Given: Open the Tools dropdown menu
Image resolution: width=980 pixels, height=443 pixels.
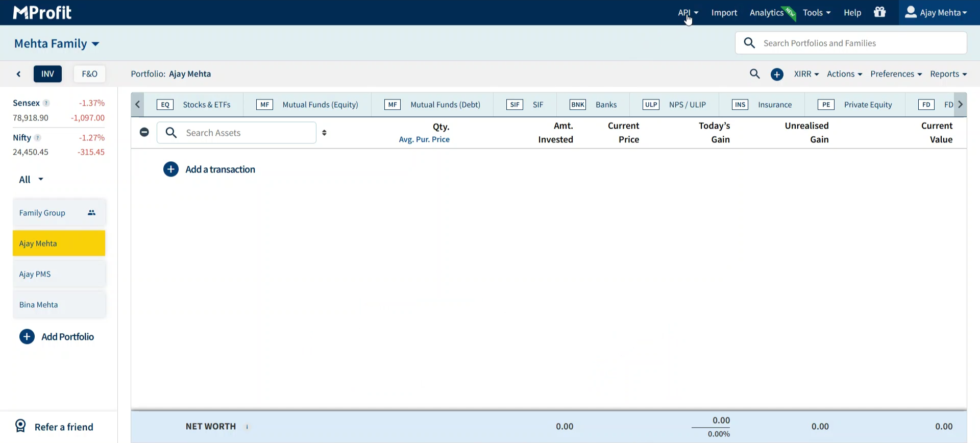Looking at the screenshot, I should [817, 13].
